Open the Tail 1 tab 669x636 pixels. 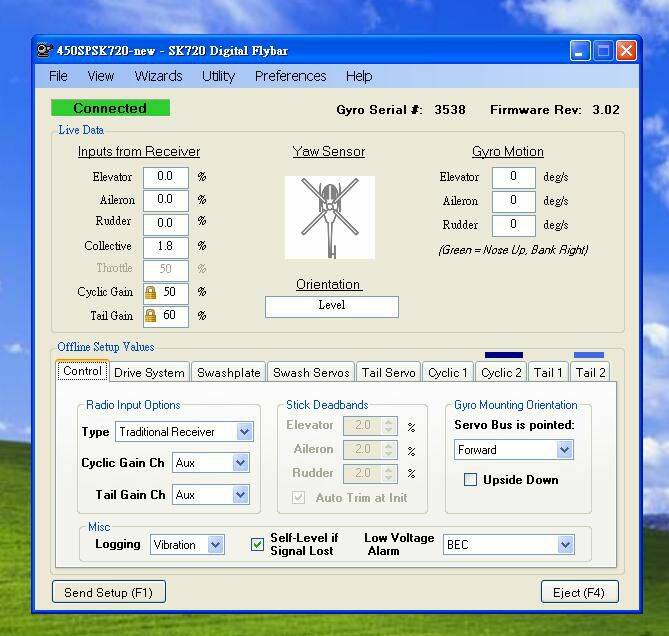548,373
